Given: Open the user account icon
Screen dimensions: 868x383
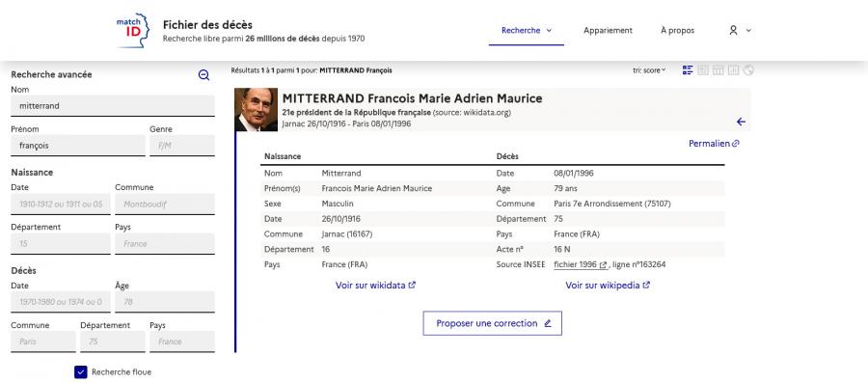Looking at the screenshot, I should (x=733, y=31).
